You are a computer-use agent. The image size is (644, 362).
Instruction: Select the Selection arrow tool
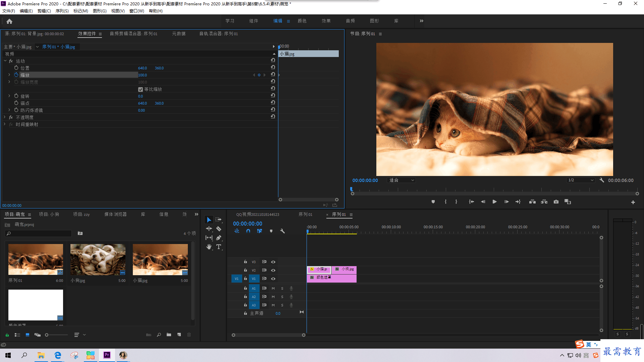[209, 220]
